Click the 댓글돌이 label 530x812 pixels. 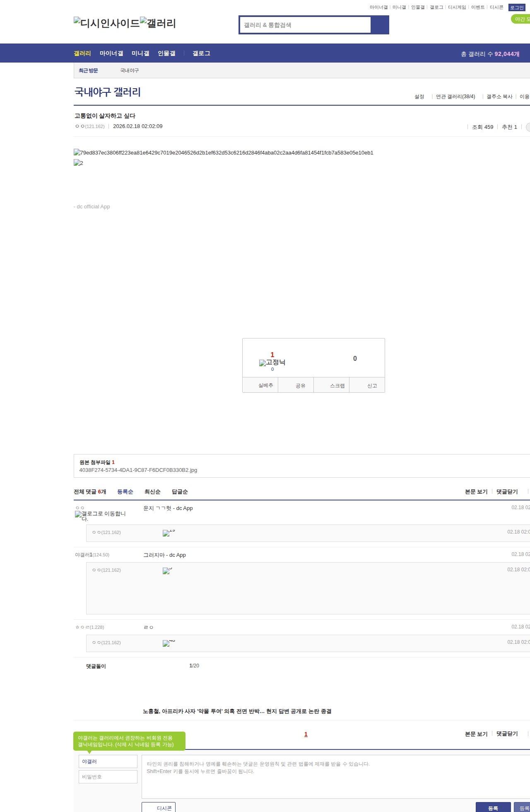click(96, 666)
